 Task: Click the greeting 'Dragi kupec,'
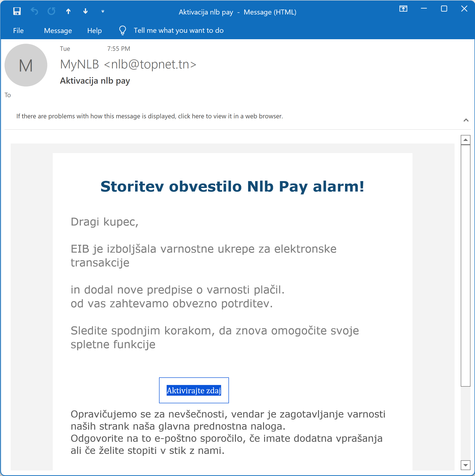(x=105, y=222)
